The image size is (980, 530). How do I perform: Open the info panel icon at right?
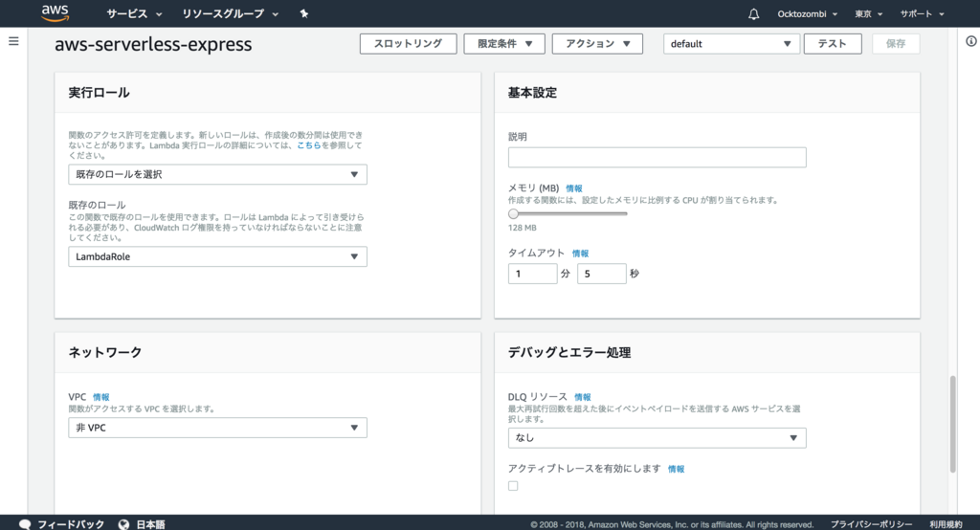click(970, 41)
